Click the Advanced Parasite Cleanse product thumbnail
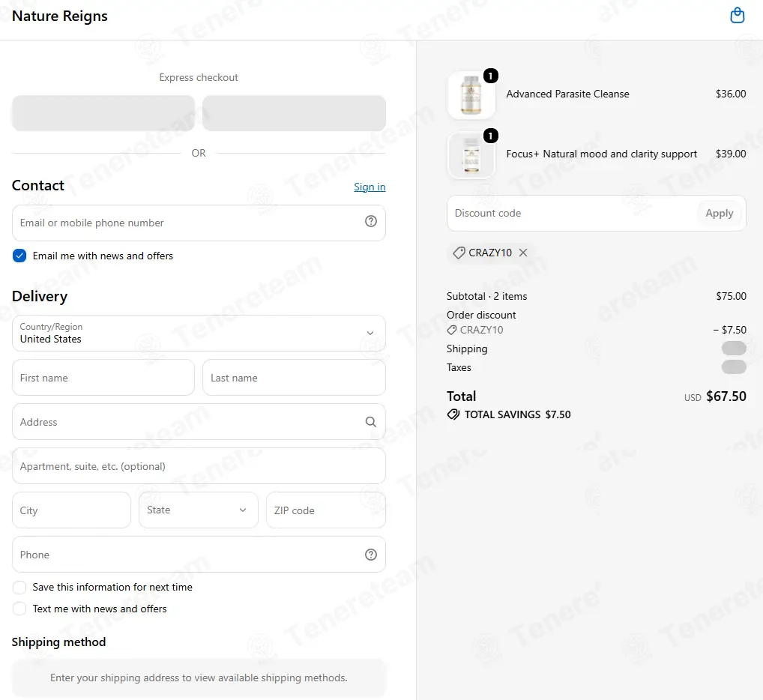Screen dimensions: 763x700 click(471, 95)
